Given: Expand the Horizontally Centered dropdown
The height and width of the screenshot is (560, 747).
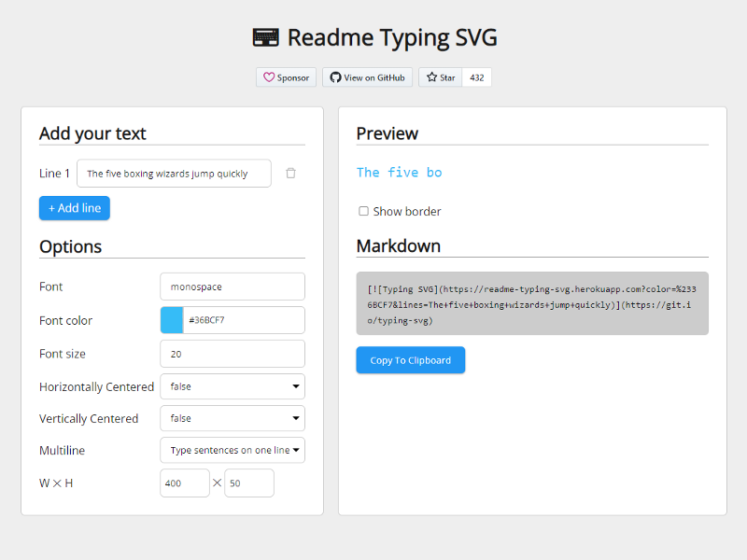Looking at the screenshot, I should click(233, 386).
